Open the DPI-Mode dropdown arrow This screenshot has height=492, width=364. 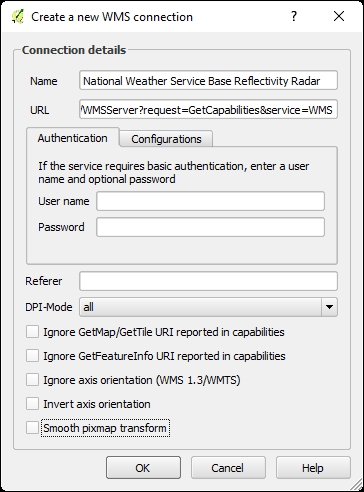coord(329,307)
